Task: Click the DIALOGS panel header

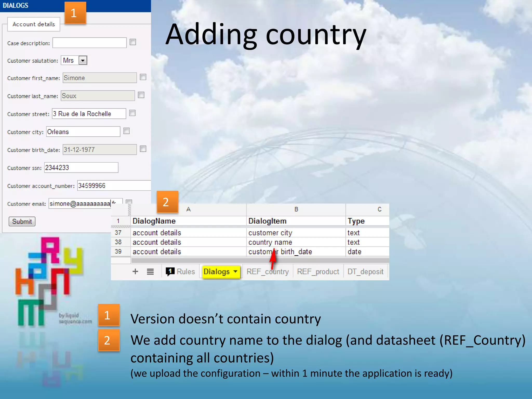Action: 75,6
